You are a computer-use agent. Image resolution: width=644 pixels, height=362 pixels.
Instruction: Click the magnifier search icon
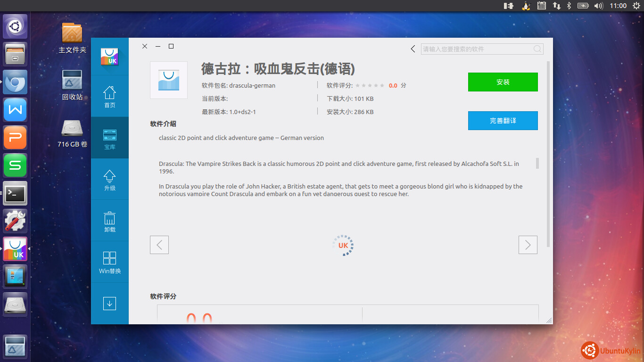(x=537, y=49)
